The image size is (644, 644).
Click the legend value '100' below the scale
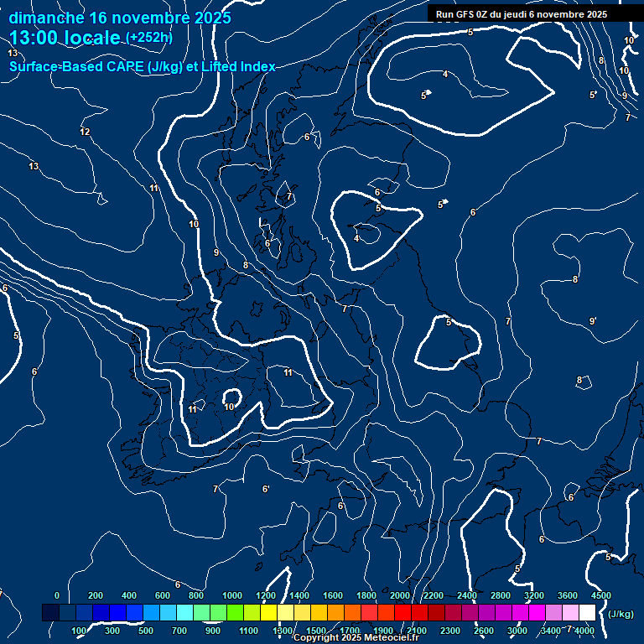click(79, 631)
